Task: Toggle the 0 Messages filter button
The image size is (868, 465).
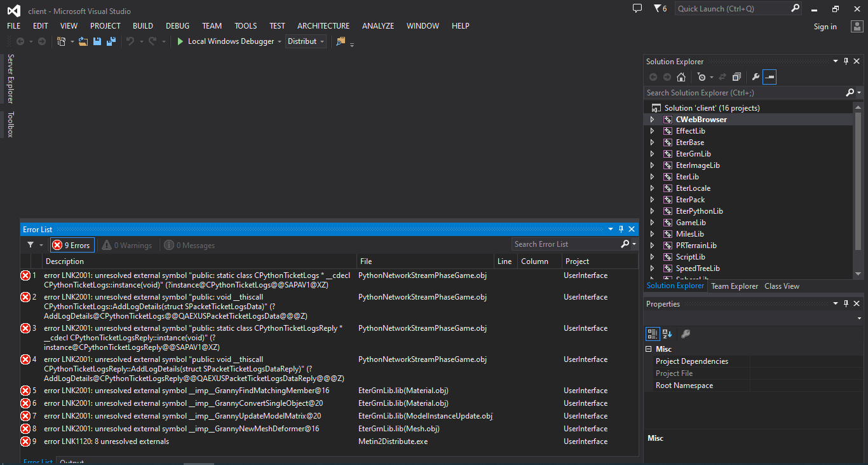Action: pyautogui.click(x=189, y=245)
